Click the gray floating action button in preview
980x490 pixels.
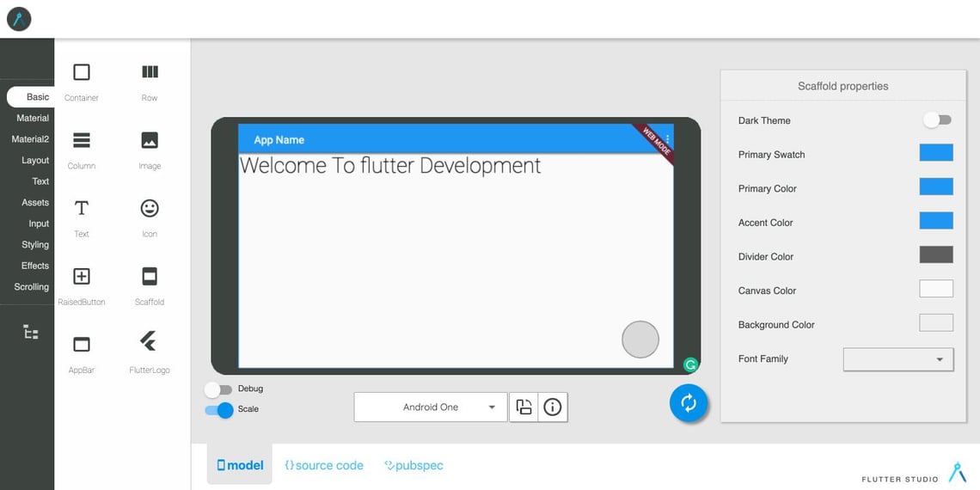[640, 340]
